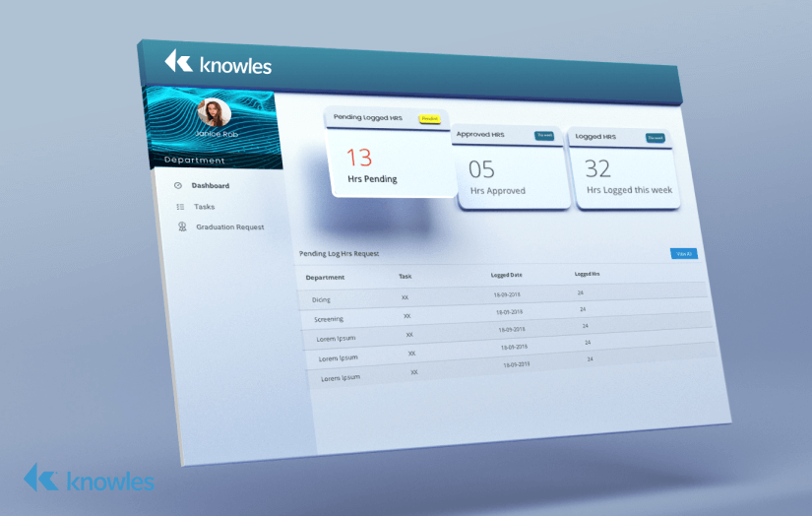The image size is (812, 517).
Task: Open the Dashboard menu item
Action: 211,185
